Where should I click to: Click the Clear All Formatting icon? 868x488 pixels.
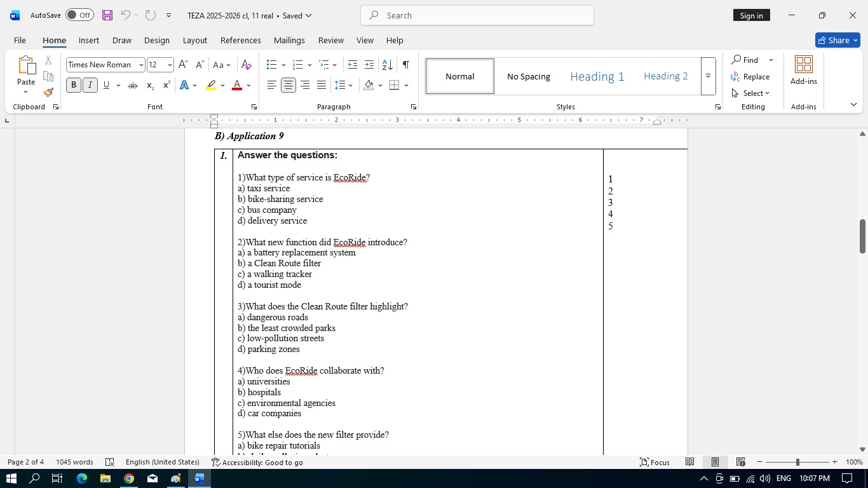(247, 65)
